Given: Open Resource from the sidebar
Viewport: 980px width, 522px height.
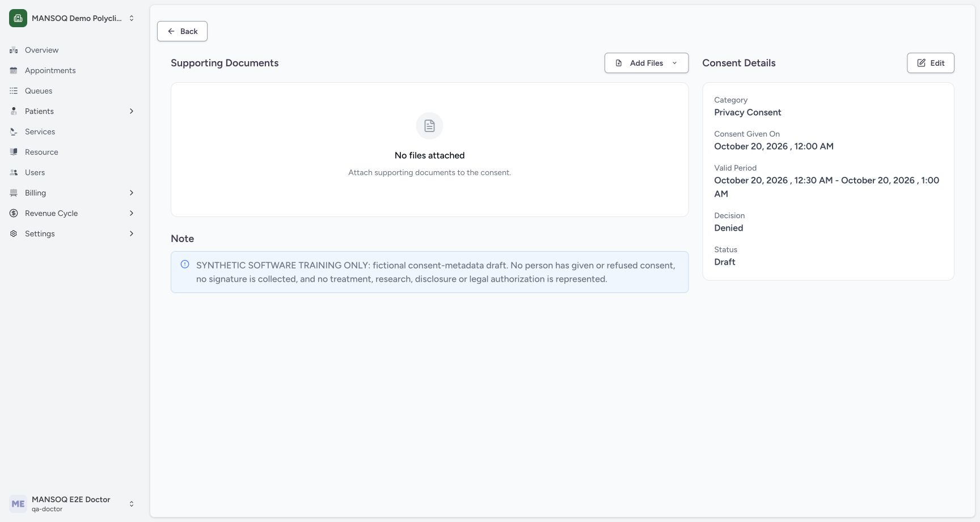Looking at the screenshot, I should (73, 152).
